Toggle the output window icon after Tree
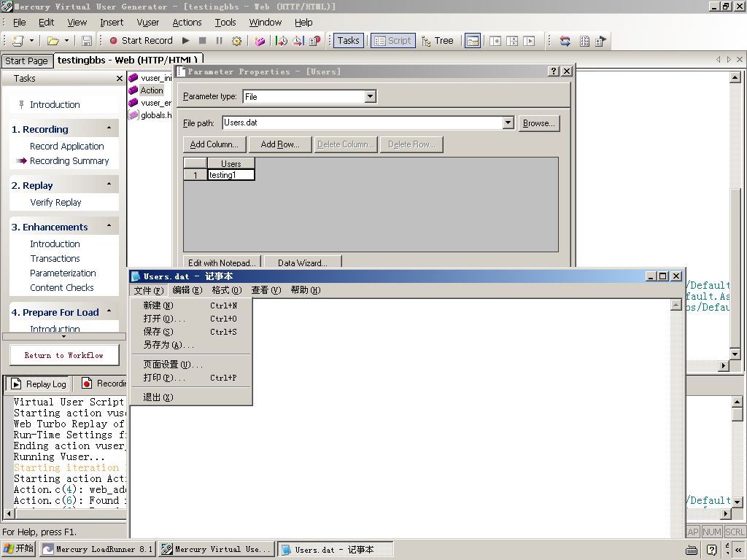Viewport: 747px width, 560px height. pyautogui.click(x=473, y=41)
